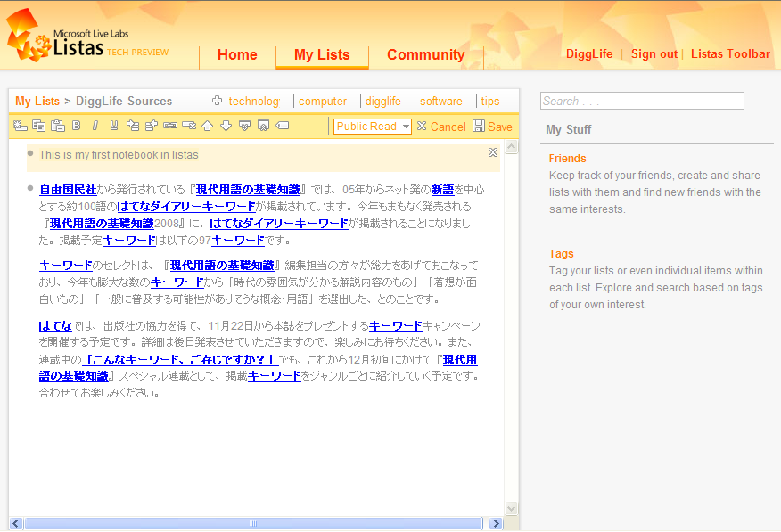Focus the Search input field

pos(642,101)
